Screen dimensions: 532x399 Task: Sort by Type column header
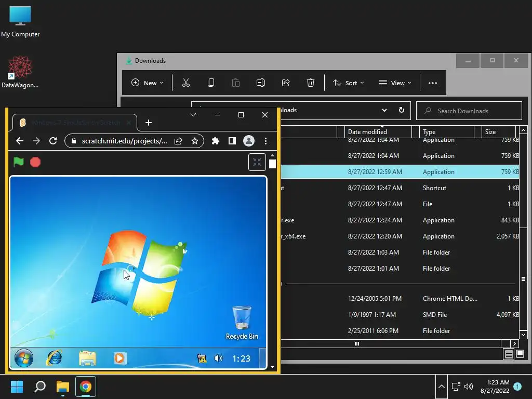coord(446,131)
